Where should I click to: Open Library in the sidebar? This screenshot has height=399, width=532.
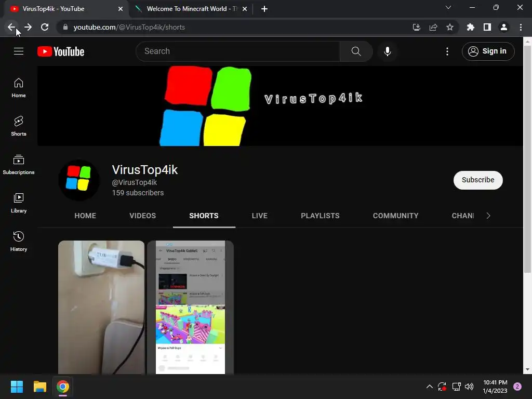pyautogui.click(x=19, y=203)
